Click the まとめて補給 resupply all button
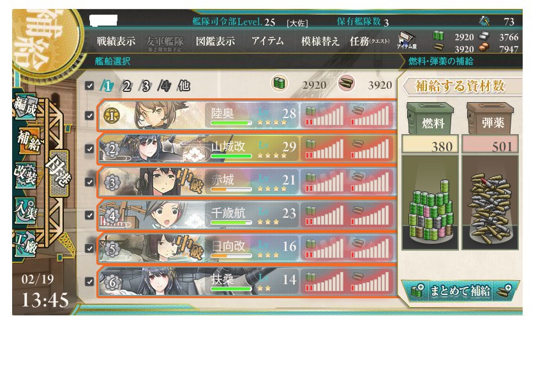538x392 pixels. pyautogui.click(x=460, y=291)
